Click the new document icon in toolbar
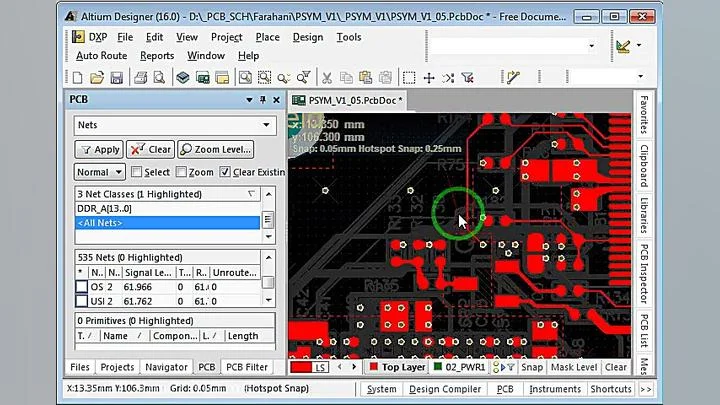The height and width of the screenshot is (405, 720). [x=78, y=78]
